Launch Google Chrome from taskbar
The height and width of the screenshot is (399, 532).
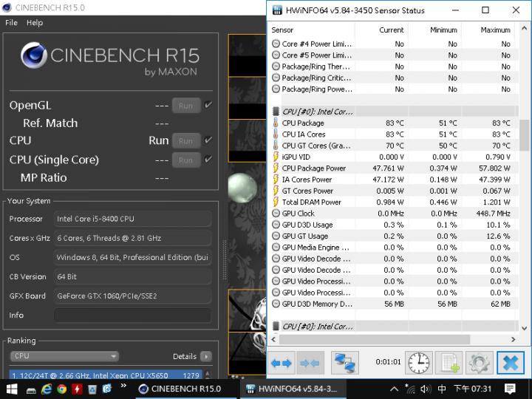tap(61, 389)
